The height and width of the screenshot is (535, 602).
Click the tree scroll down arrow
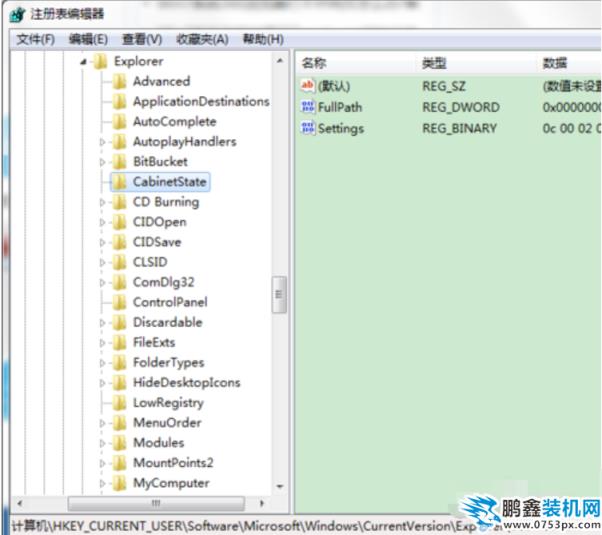280,486
